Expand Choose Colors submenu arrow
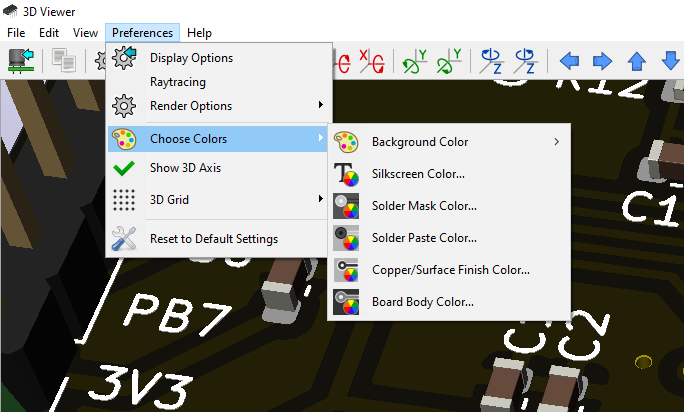The height and width of the screenshot is (412, 684). click(x=321, y=138)
